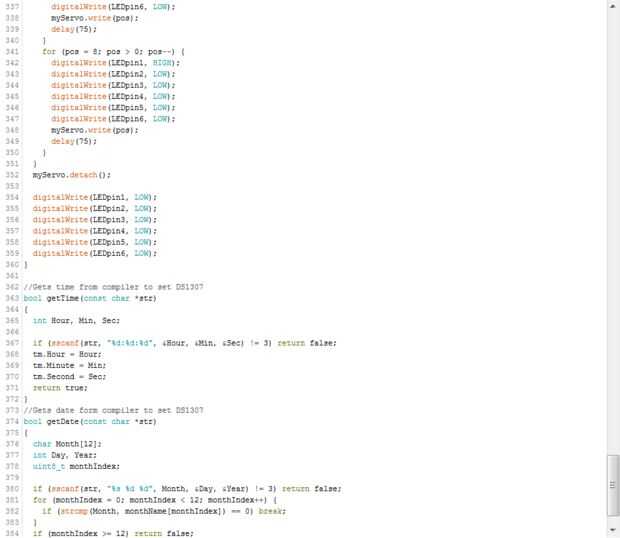Click 'tm.Minute = Min;' line
The image size is (620, 538).
pyautogui.click(x=69, y=365)
